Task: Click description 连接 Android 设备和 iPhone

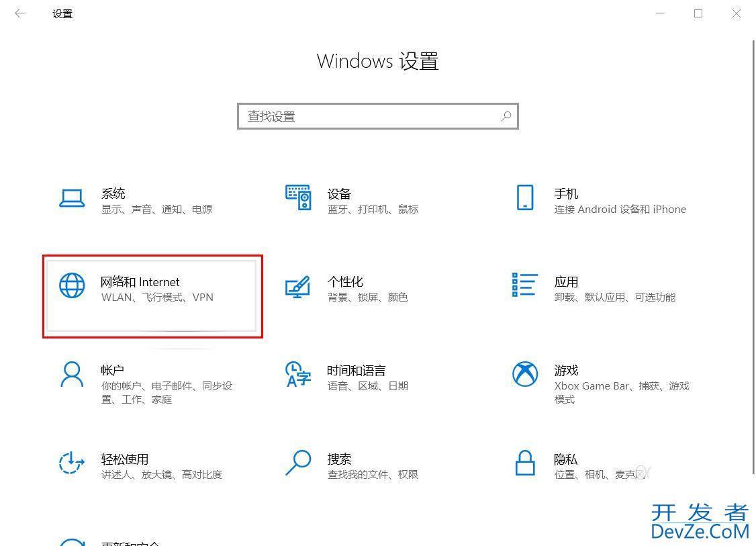Action: [620, 210]
